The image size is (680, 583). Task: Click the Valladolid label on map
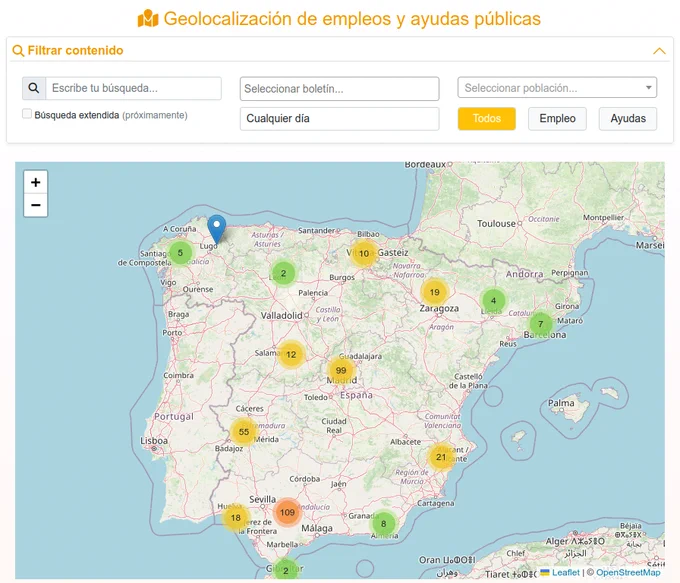(281, 315)
